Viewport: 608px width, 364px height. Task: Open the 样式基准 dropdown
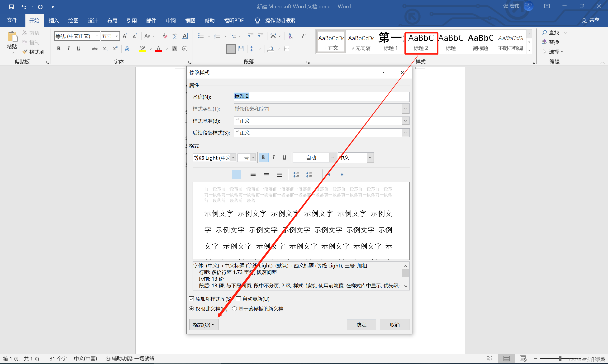pos(405,121)
